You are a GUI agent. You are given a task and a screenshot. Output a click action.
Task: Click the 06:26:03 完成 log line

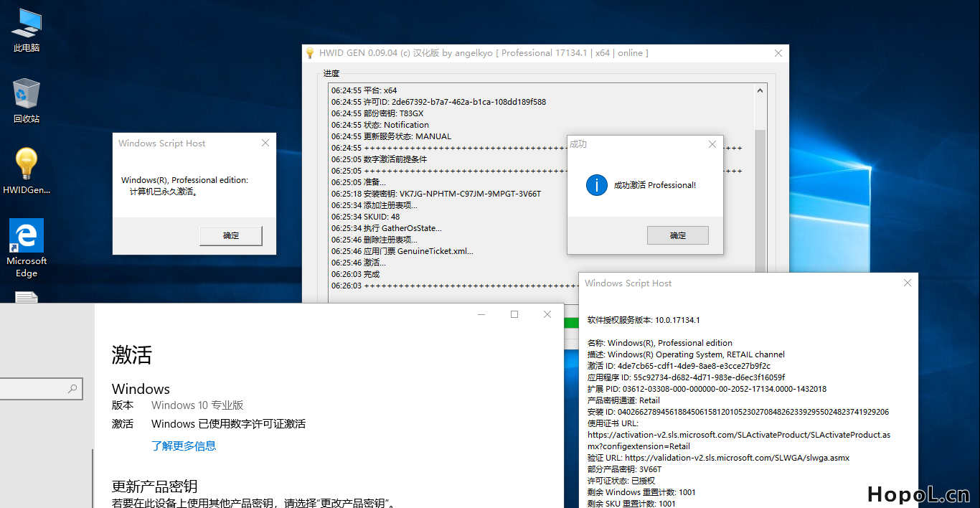355,274
